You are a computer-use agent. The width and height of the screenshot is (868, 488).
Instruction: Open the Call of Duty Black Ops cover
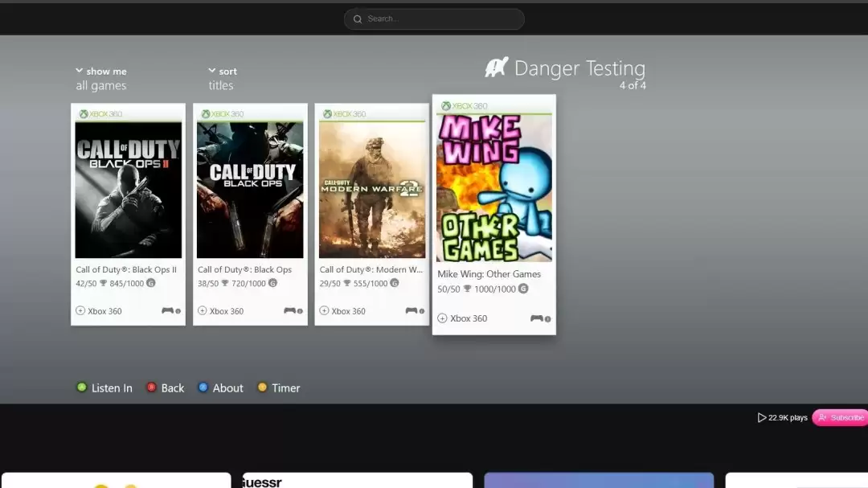250,190
